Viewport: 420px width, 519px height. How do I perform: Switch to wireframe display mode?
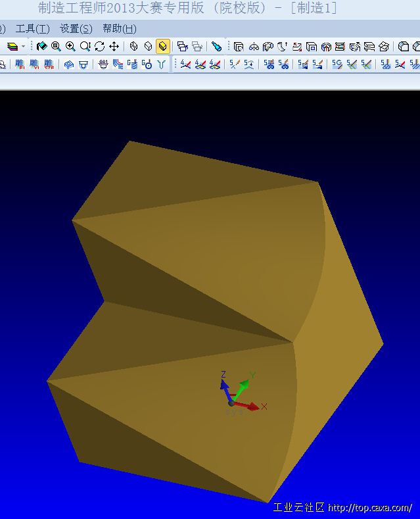pos(134,47)
